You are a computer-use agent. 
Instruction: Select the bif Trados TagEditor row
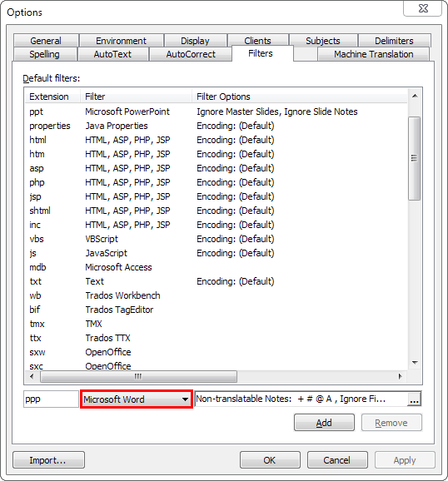coord(217,310)
